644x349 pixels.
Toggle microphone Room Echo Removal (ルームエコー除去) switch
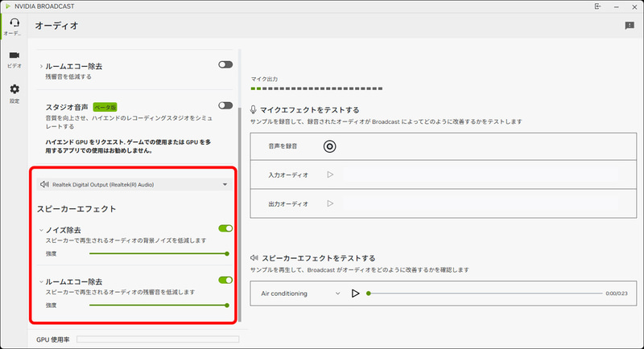(225, 64)
